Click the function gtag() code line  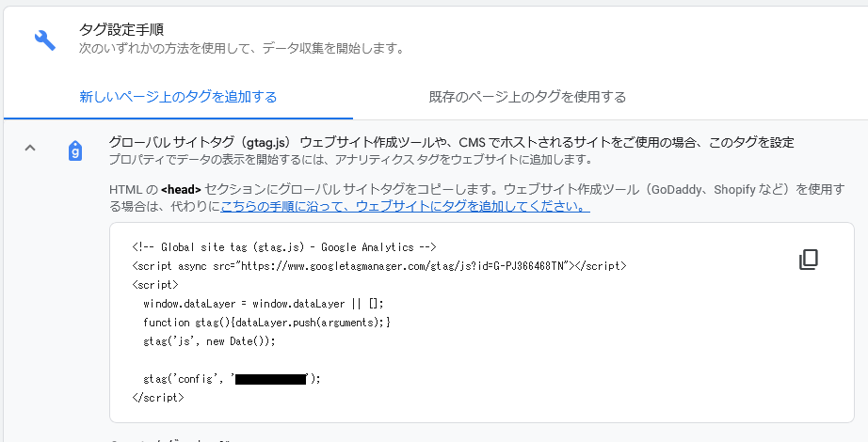266,323
